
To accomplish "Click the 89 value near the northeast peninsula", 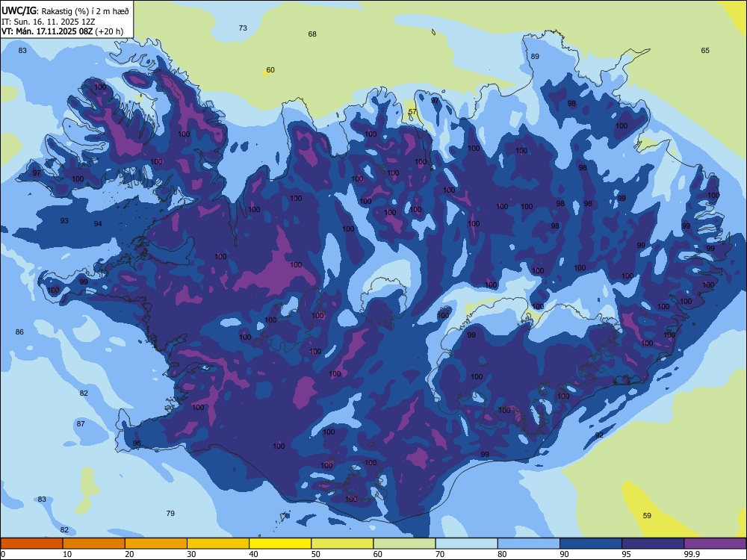I will (535, 56).
